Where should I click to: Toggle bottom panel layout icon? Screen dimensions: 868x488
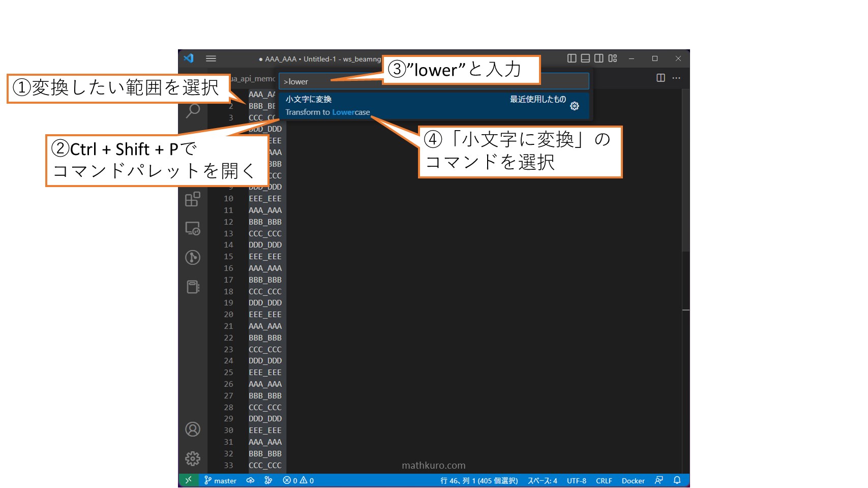pyautogui.click(x=586, y=58)
